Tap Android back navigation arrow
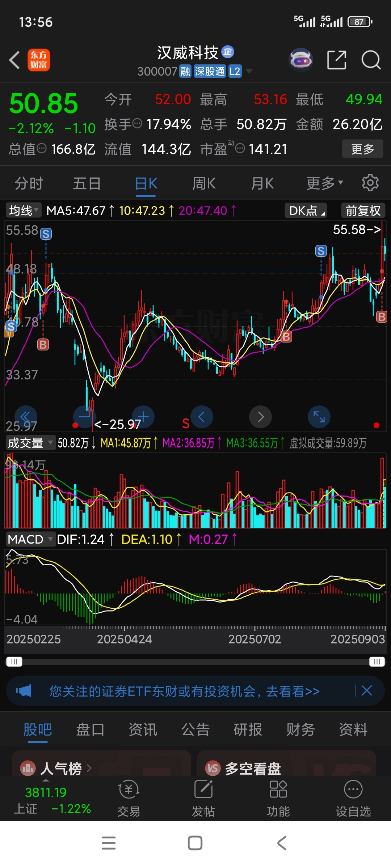The height and width of the screenshot is (868, 391). (x=282, y=843)
